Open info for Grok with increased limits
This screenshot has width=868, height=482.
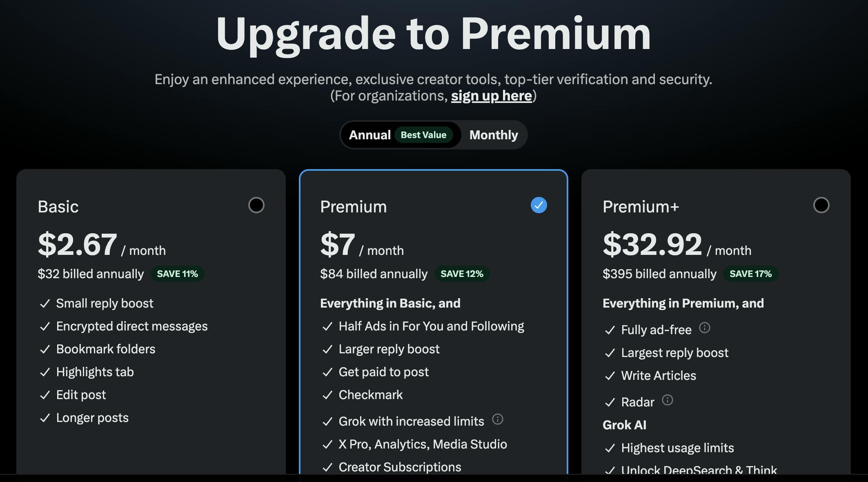(x=497, y=419)
